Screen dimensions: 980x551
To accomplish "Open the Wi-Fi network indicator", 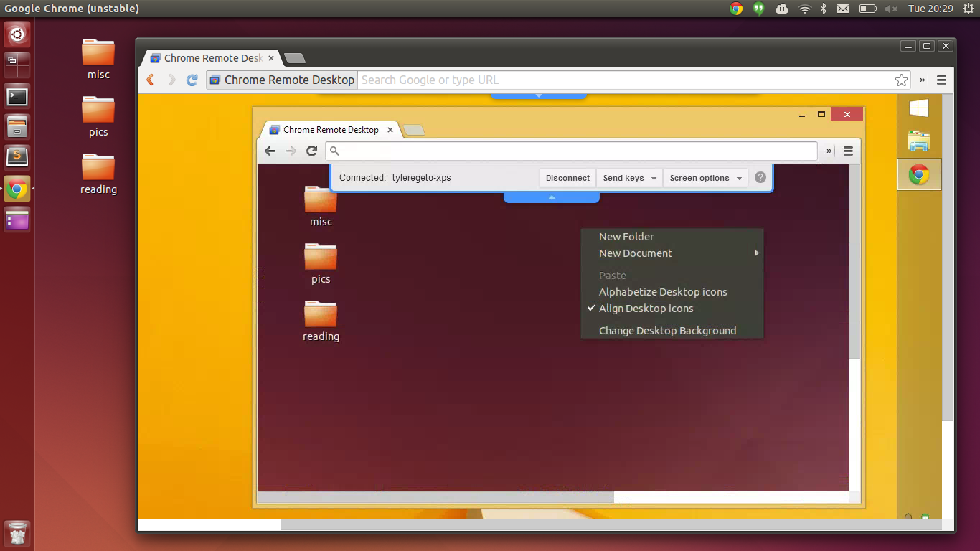I will coord(805,9).
